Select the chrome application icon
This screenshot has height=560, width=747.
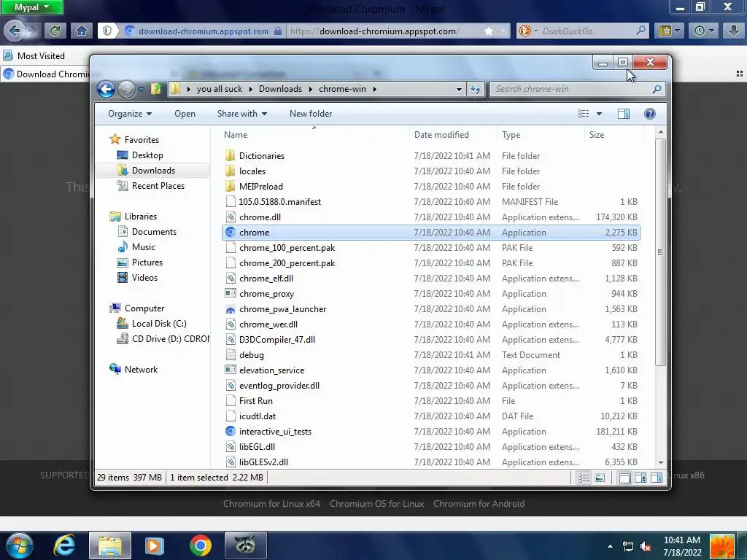pos(231,233)
